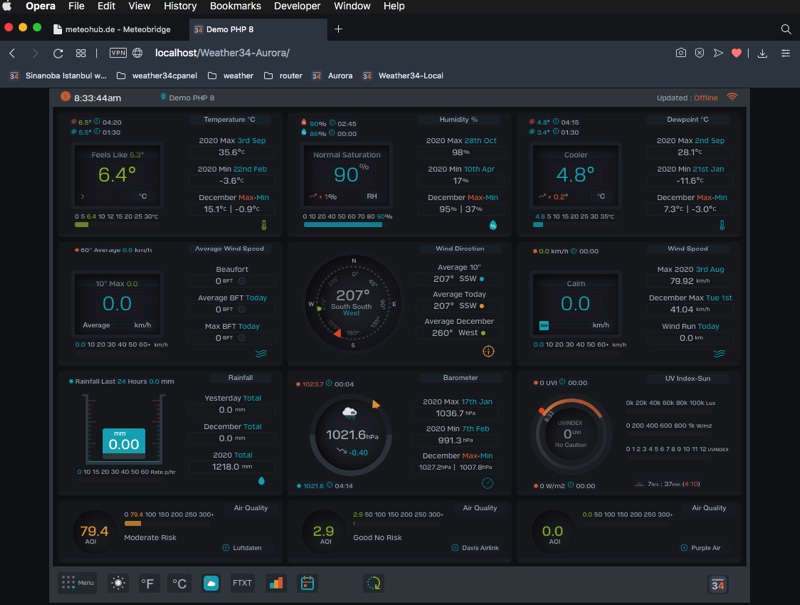Select the Demo PHP 8 browser tab
Screen dimensions: 800x605
tap(258, 29)
